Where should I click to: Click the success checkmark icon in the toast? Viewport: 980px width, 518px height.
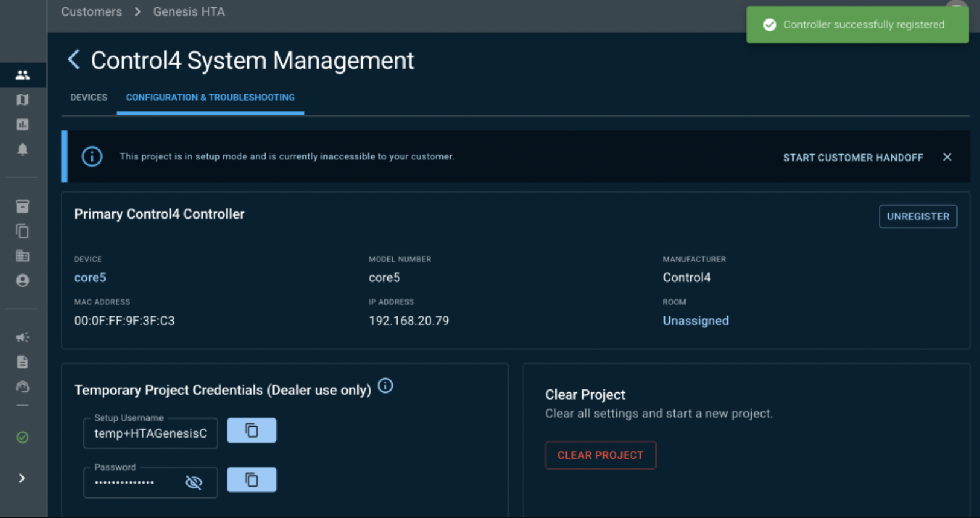click(769, 25)
